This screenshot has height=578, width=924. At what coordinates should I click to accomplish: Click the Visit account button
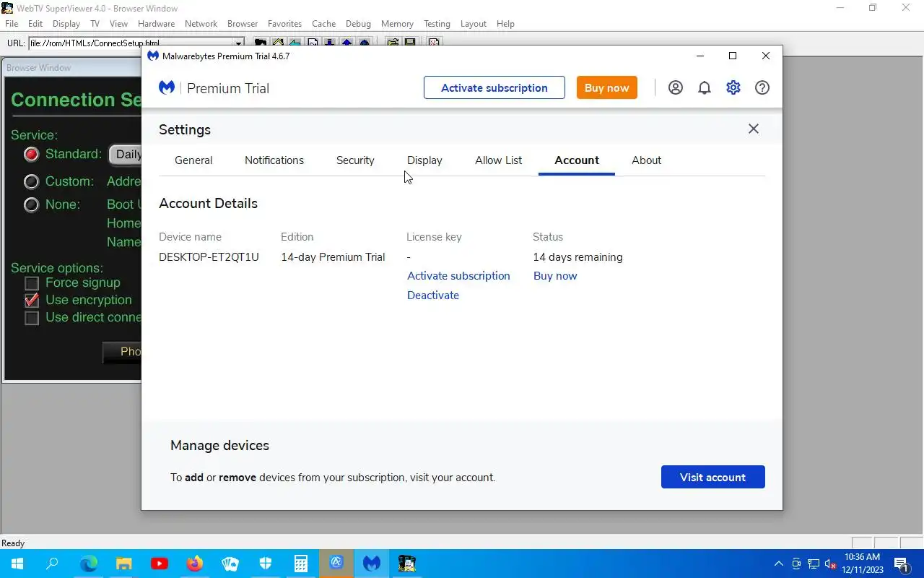pos(713,477)
